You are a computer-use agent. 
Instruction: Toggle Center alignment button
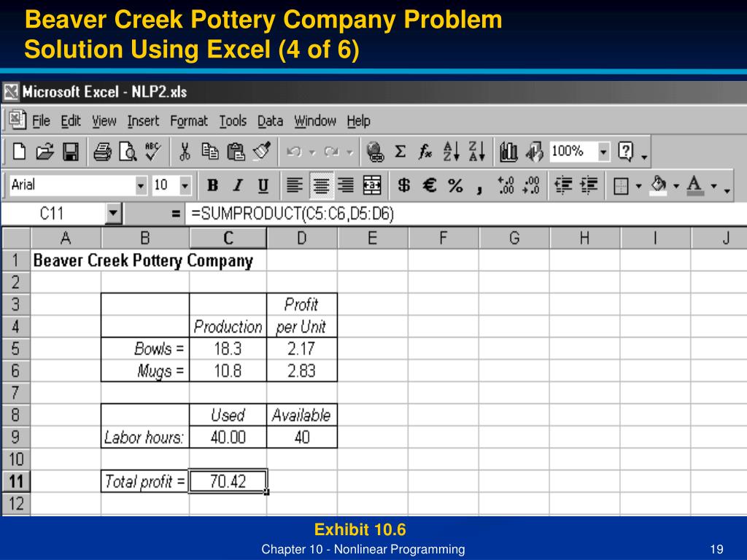tap(321, 185)
